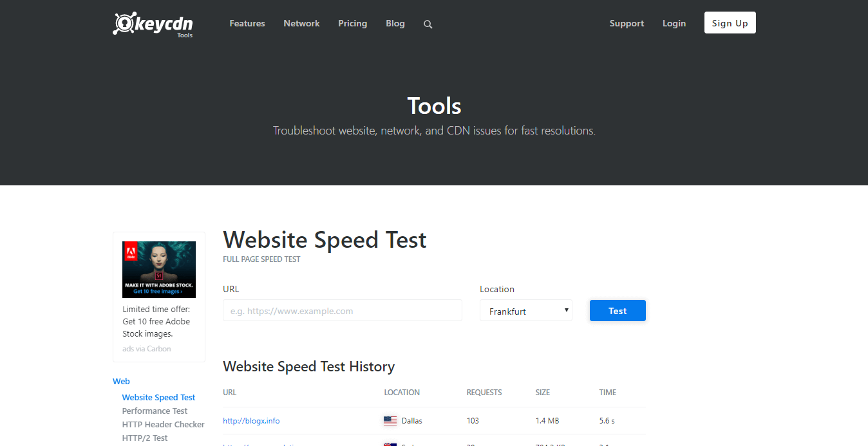
Task: Click the Sign Up button
Action: click(x=730, y=23)
